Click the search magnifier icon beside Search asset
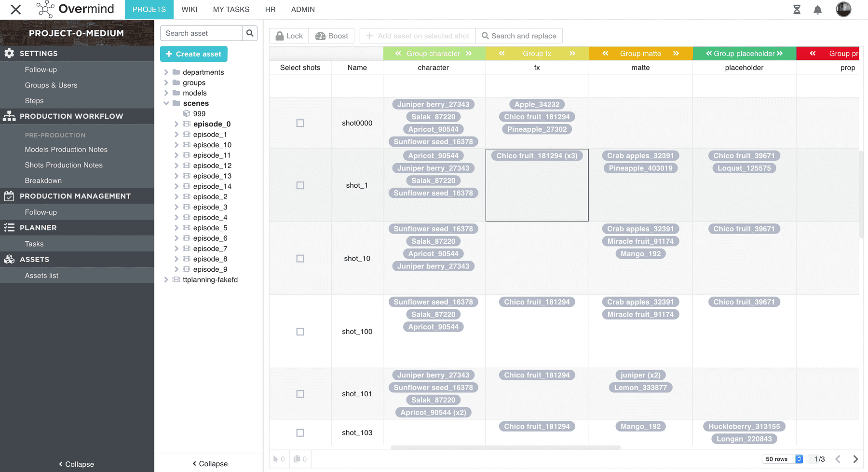This screenshot has width=868, height=472. (250, 33)
